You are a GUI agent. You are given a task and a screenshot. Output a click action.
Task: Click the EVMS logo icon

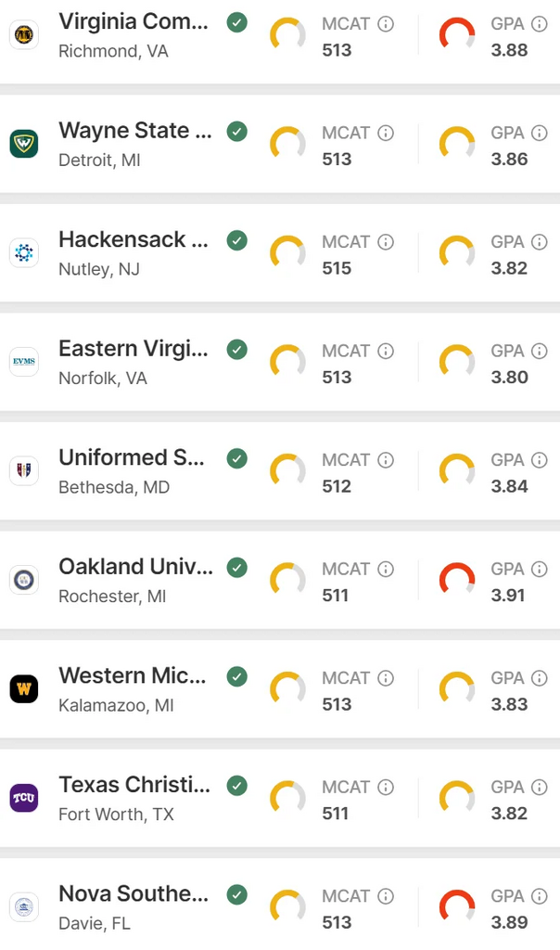24,362
